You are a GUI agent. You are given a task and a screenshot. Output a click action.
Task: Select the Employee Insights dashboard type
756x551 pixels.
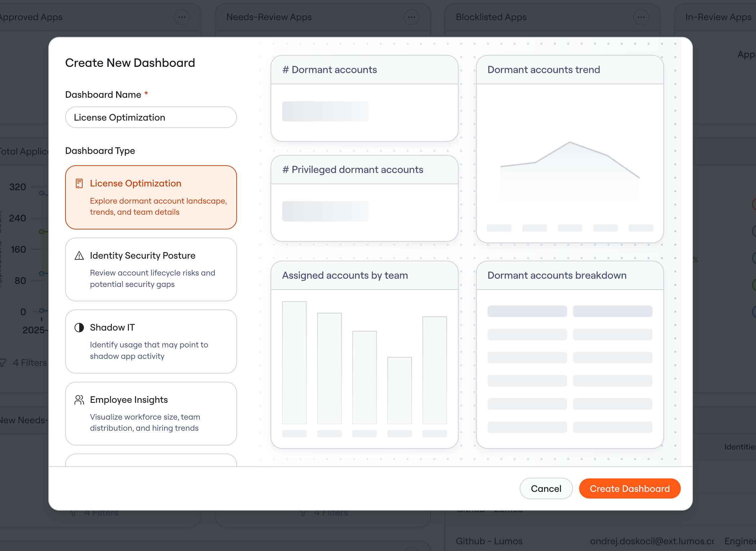[151, 414]
